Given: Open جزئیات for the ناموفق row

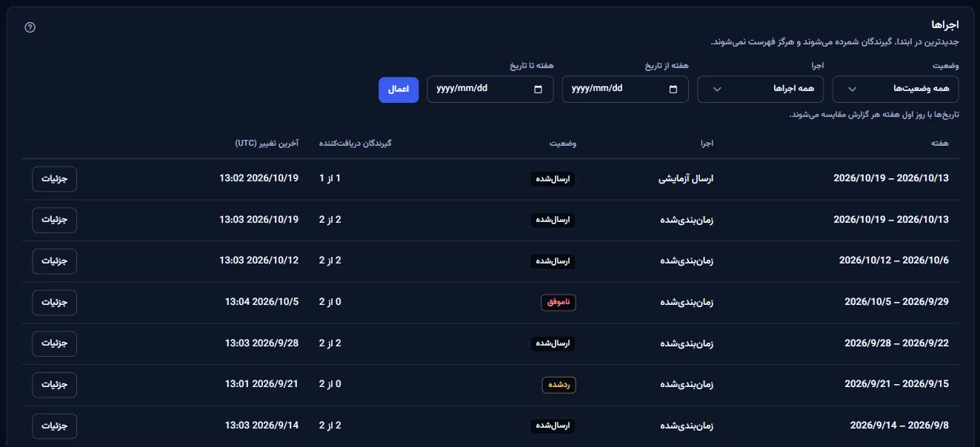Looking at the screenshot, I should pyautogui.click(x=54, y=303).
